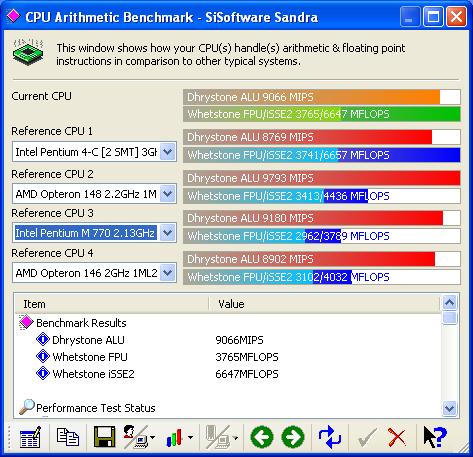The image size is (473, 457).
Task: Open dropdown arrow beside greyed device icon
Action: [235, 437]
